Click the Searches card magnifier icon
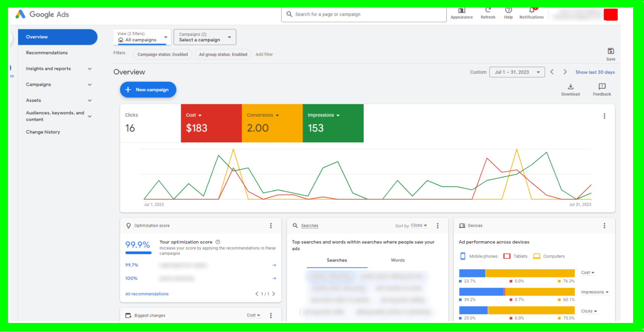Viewport: 644px width, 332px height. tap(295, 226)
